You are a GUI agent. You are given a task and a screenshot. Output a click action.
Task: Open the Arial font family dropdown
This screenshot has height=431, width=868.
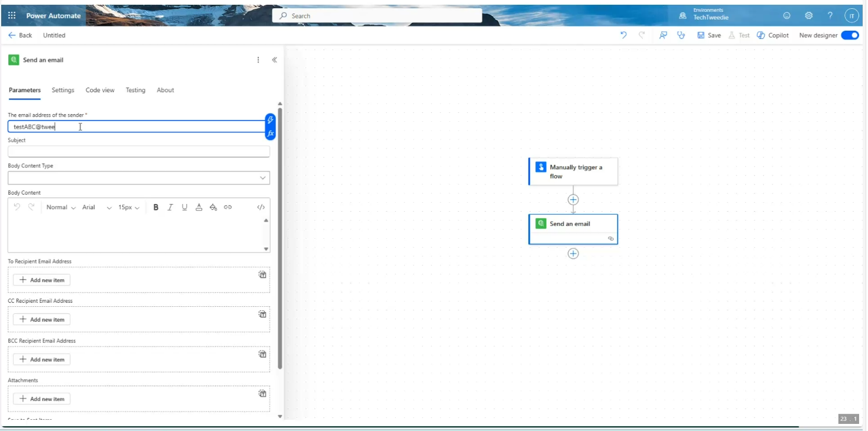pyautogui.click(x=97, y=208)
